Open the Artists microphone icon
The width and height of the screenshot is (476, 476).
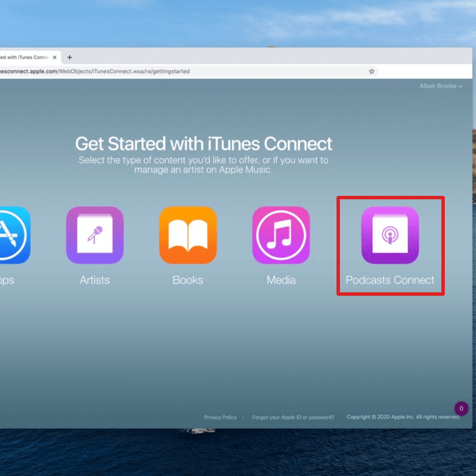(x=95, y=235)
